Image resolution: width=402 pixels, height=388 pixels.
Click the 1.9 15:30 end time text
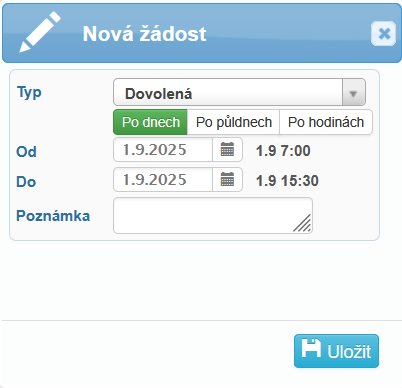[287, 181]
